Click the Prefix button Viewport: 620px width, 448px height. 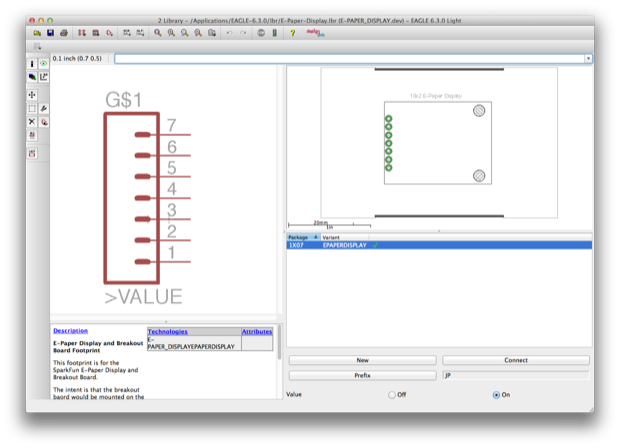pyautogui.click(x=363, y=375)
